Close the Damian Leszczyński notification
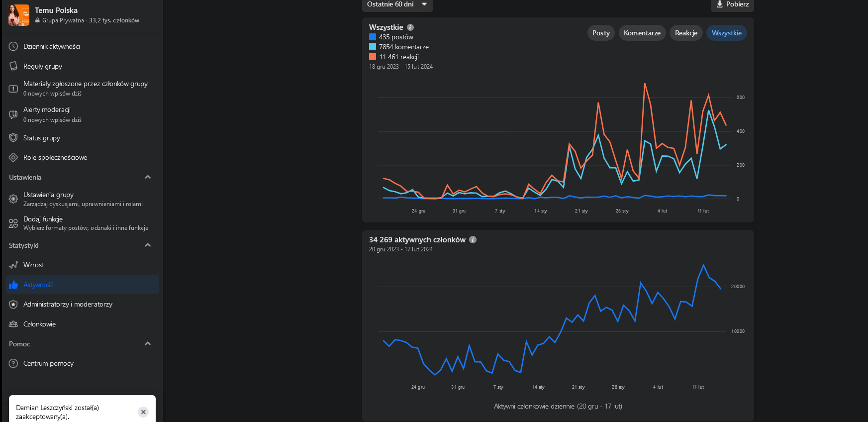The image size is (868, 422). (143, 412)
